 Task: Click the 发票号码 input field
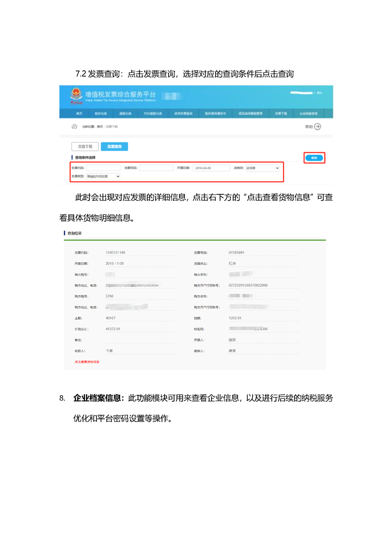point(156,168)
